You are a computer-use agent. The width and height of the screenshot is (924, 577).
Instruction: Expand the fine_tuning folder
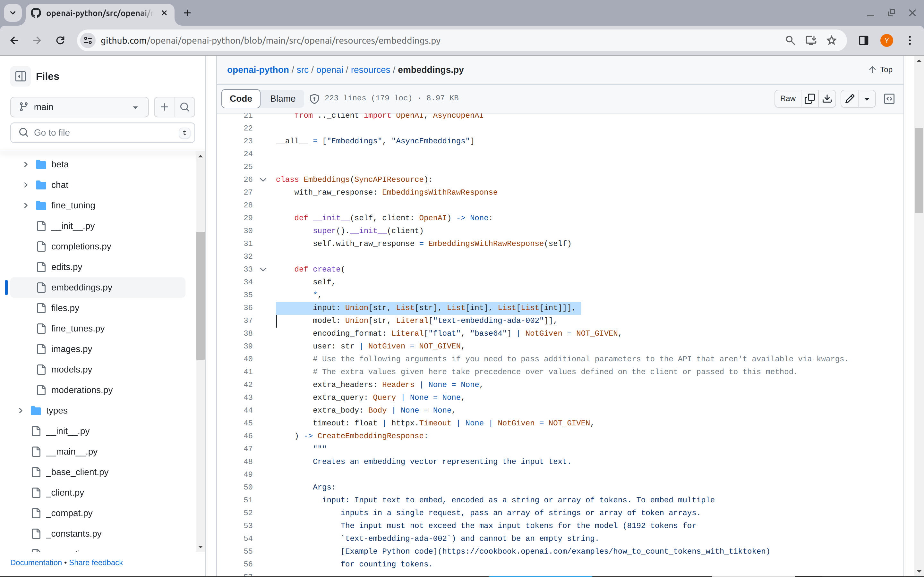[26, 206]
